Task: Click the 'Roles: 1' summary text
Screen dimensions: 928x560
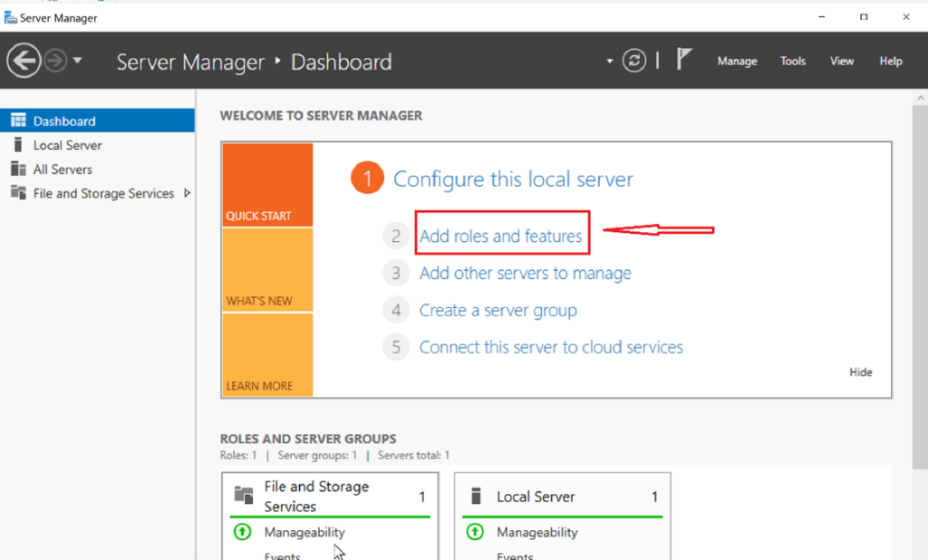Action: point(238,455)
